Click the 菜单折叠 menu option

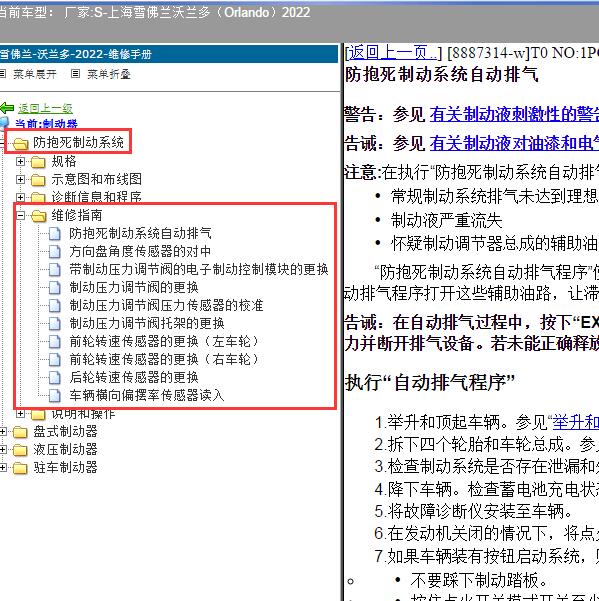point(109,74)
